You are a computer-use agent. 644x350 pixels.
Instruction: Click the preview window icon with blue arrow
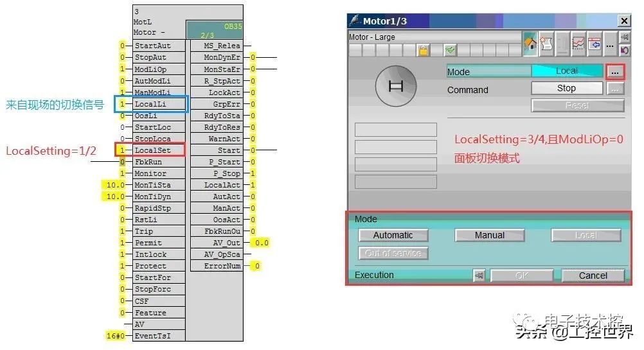tap(595, 44)
